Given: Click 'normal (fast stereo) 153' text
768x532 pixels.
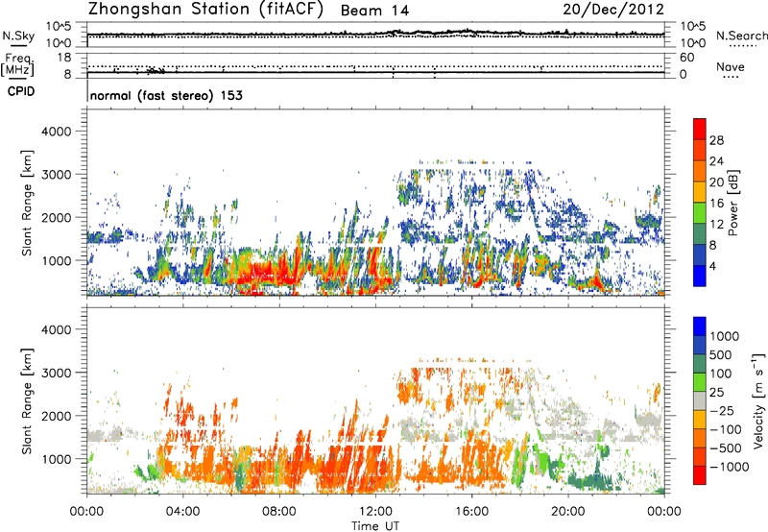Looking at the screenshot, I should point(166,95).
